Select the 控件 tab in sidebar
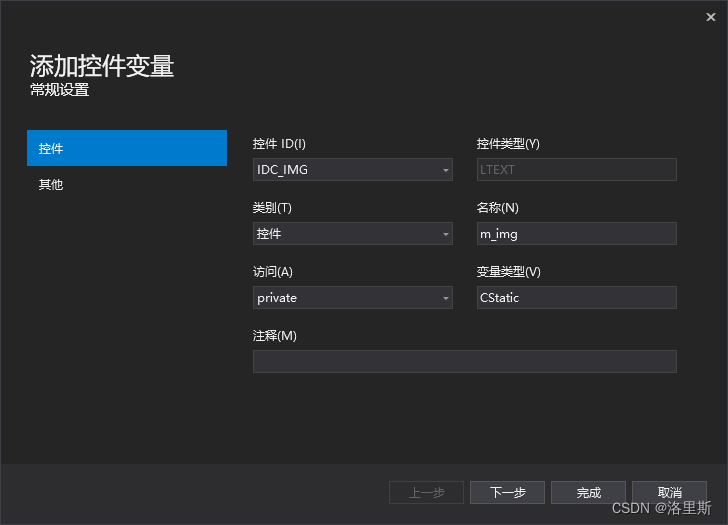 [x=127, y=148]
